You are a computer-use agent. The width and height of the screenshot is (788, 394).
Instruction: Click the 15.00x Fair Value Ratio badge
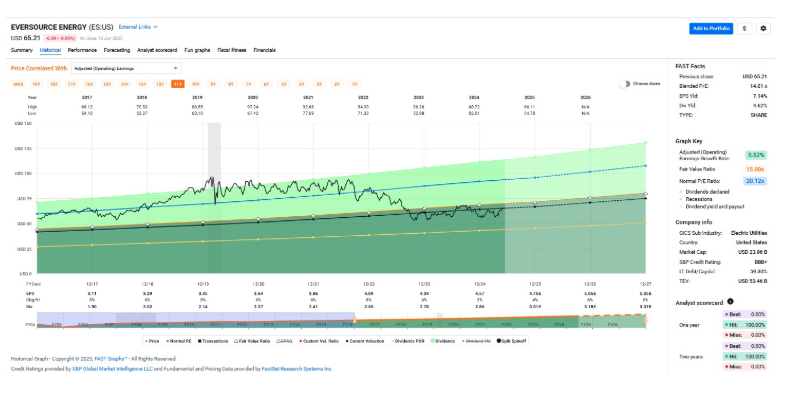[755, 169]
